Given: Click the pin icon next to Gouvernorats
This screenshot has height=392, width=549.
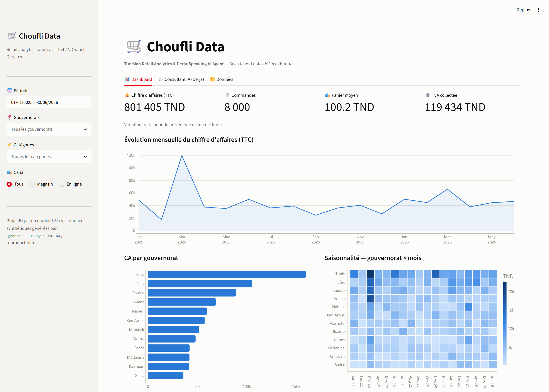Looking at the screenshot, I should pos(9,117).
